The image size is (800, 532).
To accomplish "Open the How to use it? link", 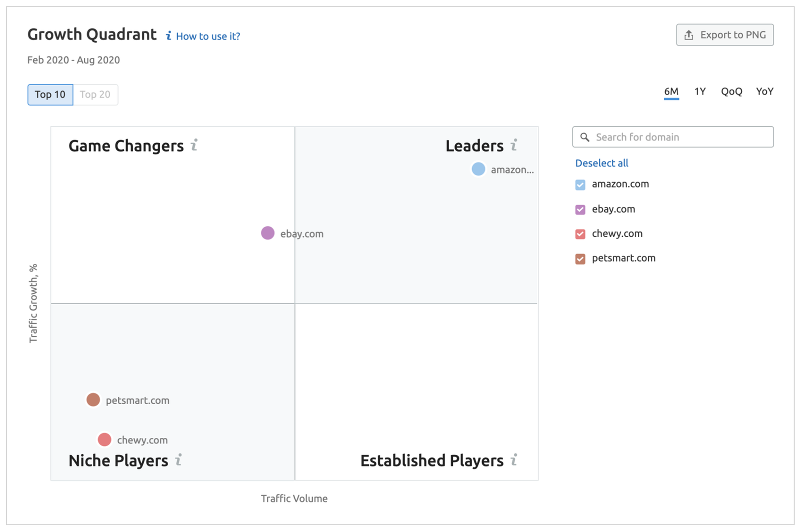I will tap(208, 36).
